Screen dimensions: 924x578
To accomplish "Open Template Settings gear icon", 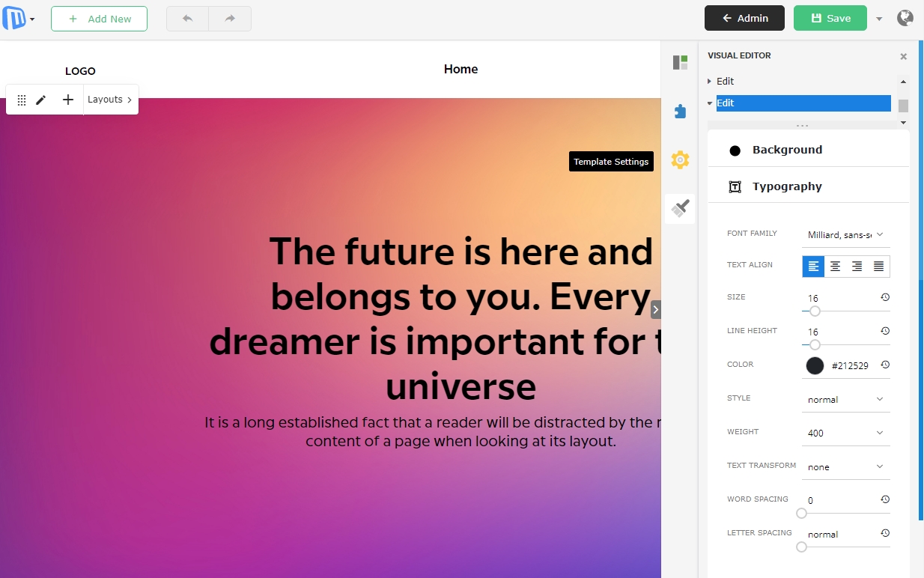I will (x=680, y=159).
